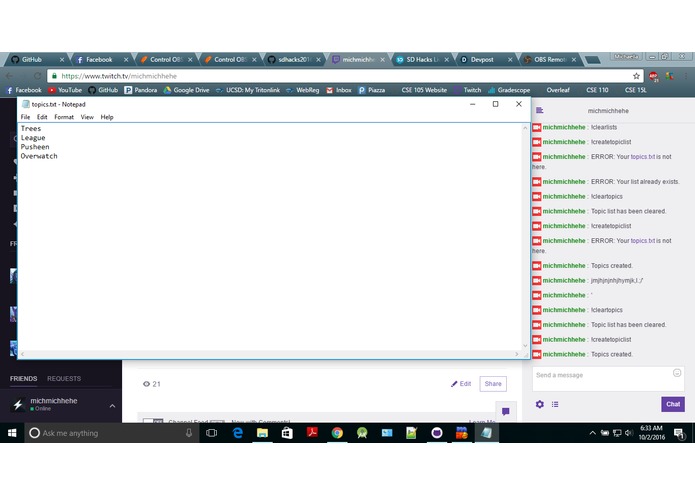The image size is (695, 494).
Task: Open chat settings gear icon
Action: [x=539, y=404]
